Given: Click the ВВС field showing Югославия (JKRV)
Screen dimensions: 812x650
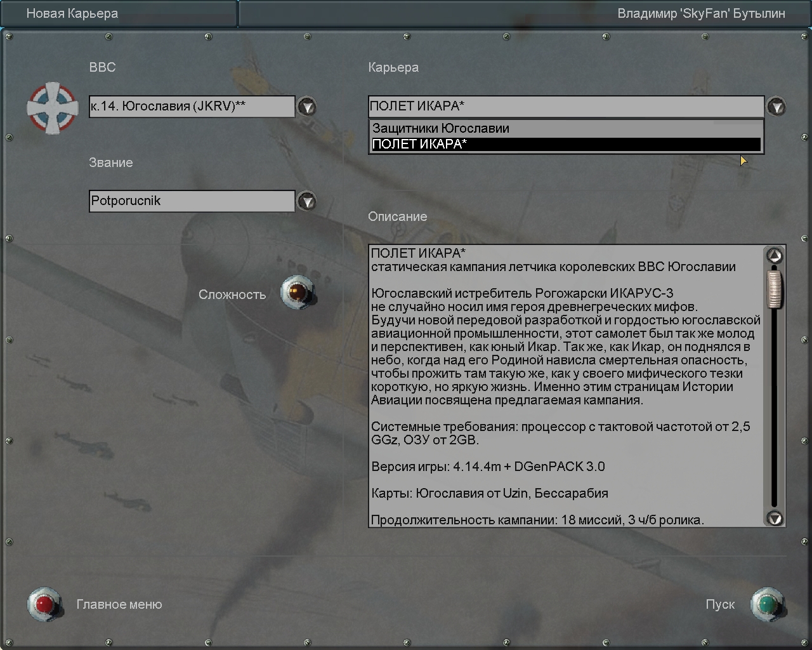Looking at the screenshot, I should 192,107.
